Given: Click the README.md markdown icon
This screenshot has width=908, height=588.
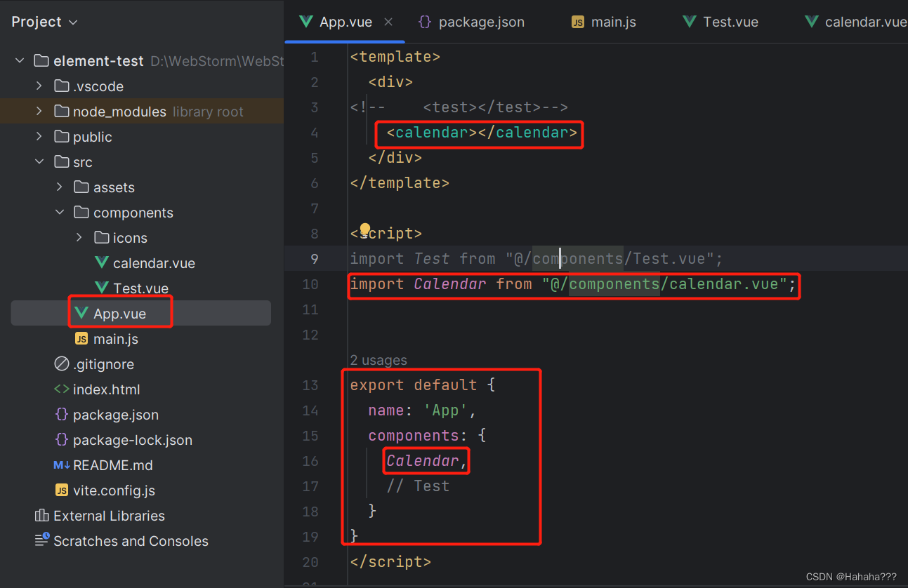Looking at the screenshot, I should (62, 465).
